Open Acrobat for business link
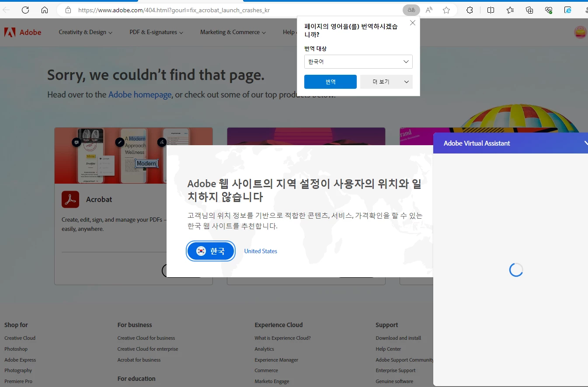Image resolution: width=588 pixels, height=387 pixels. (139, 360)
